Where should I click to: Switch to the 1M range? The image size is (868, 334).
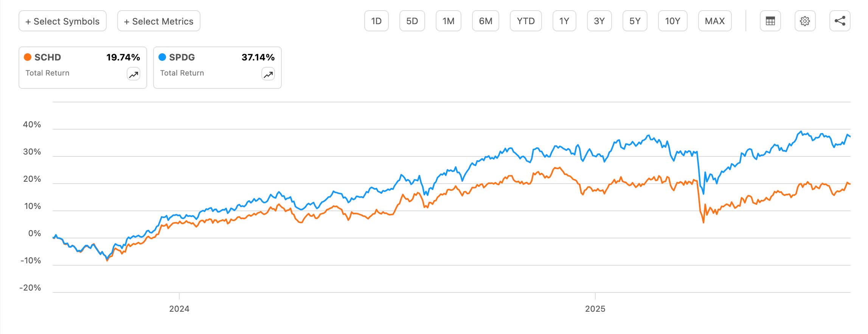click(x=449, y=21)
